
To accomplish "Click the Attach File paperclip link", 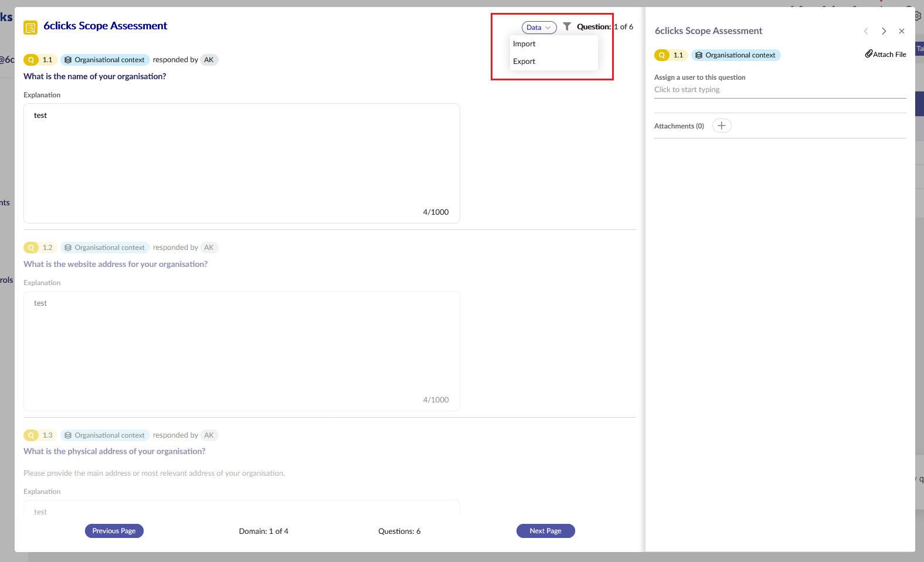I will (x=885, y=54).
